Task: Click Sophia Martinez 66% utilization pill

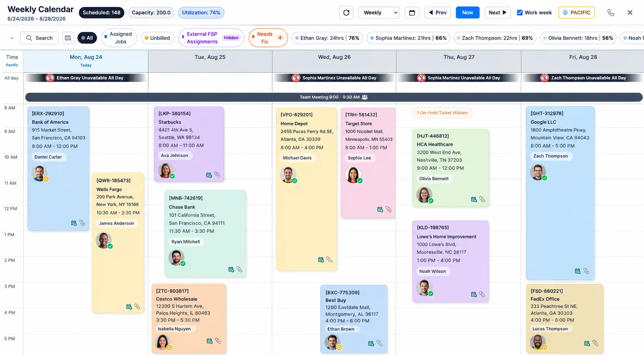Action: pos(409,38)
